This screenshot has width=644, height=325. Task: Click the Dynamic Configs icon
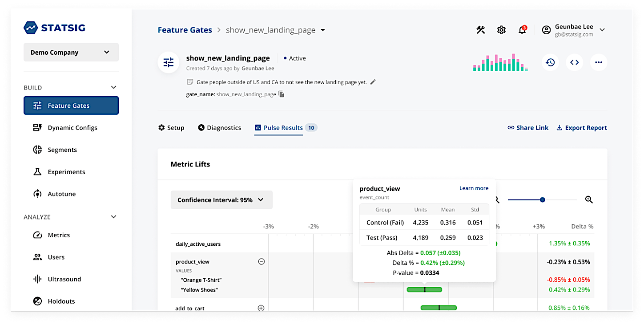pyautogui.click(x=37, y=128)
